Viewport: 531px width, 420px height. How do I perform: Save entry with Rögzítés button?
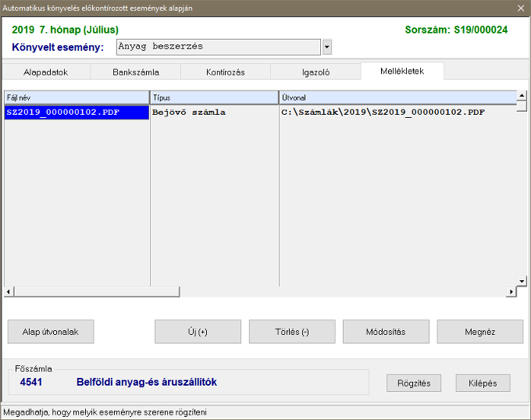[x=414, y=383]
